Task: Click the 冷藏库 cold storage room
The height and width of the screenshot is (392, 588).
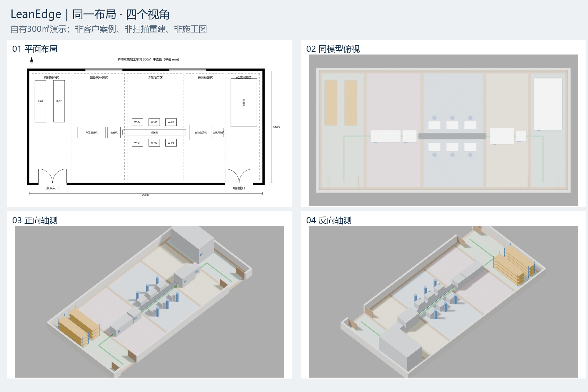Action: (x=244, y=103)
